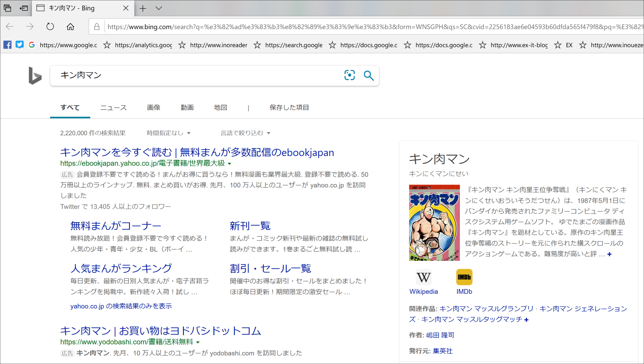The width and height of the screenshot is (644, 364).
Task: Go back with the browser back arrow
Action: (x=10, y=26)
